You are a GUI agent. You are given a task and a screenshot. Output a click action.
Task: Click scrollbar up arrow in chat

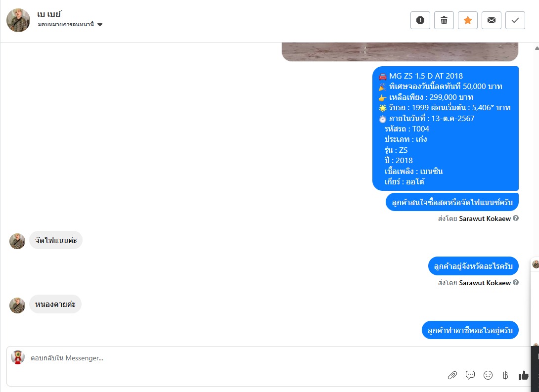(x=537, y=48)
